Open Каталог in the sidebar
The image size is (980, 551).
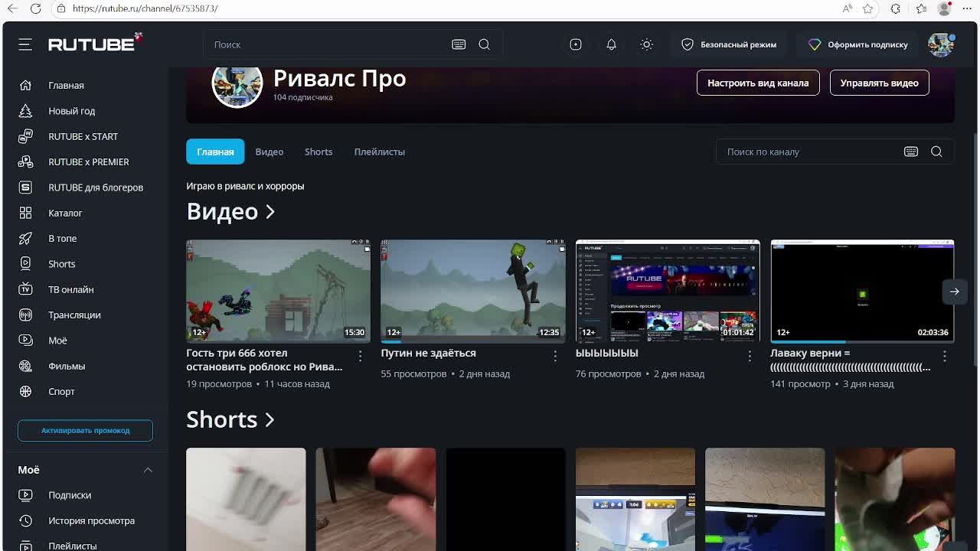click(x=65, y=213)
